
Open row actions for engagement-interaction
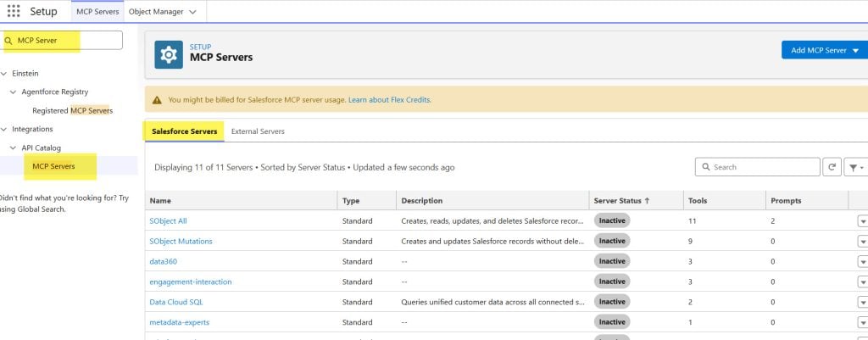(862, 281)
